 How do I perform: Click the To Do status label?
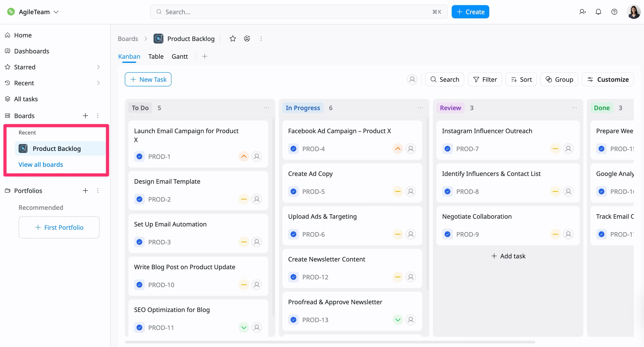coord(140,108)
